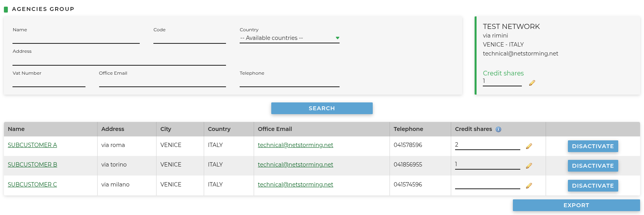Click the EXPORT button
The width and height of the screenshot is (644, 215).
point(576,205)
